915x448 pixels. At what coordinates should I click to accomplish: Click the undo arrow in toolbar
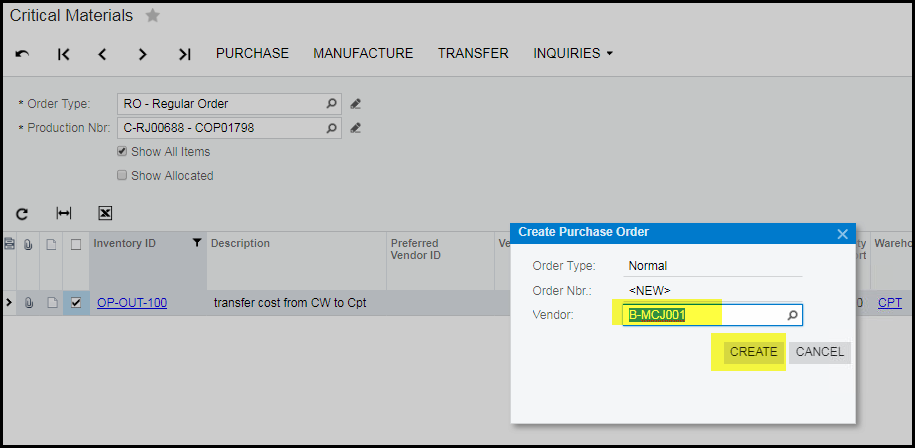tap(22, 54)
